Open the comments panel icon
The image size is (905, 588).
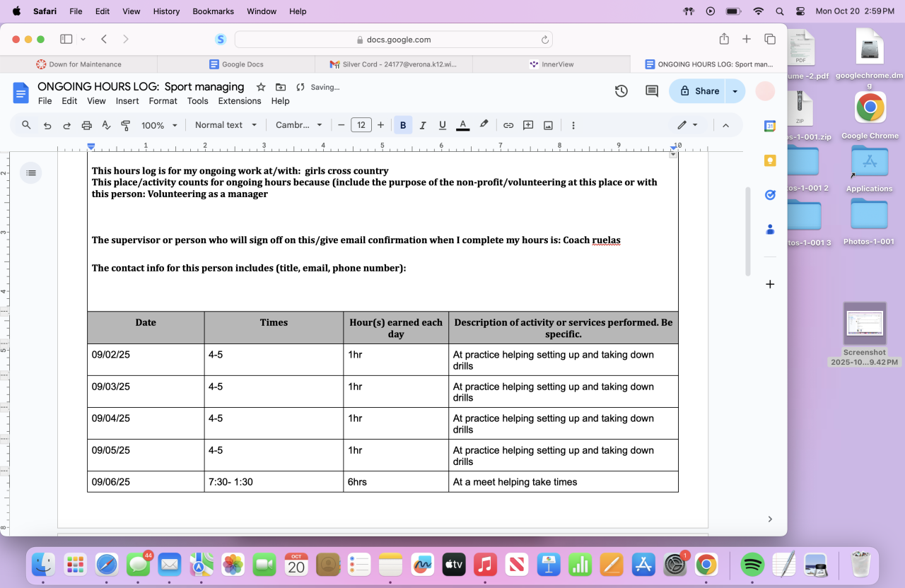pos(651,91)
